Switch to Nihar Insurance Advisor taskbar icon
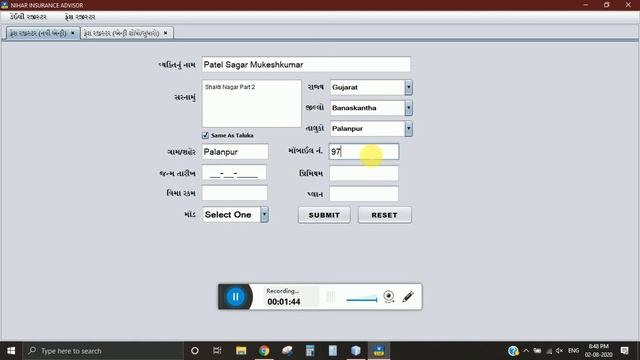Viewport: 640px width, 360px height. (379, 351)
